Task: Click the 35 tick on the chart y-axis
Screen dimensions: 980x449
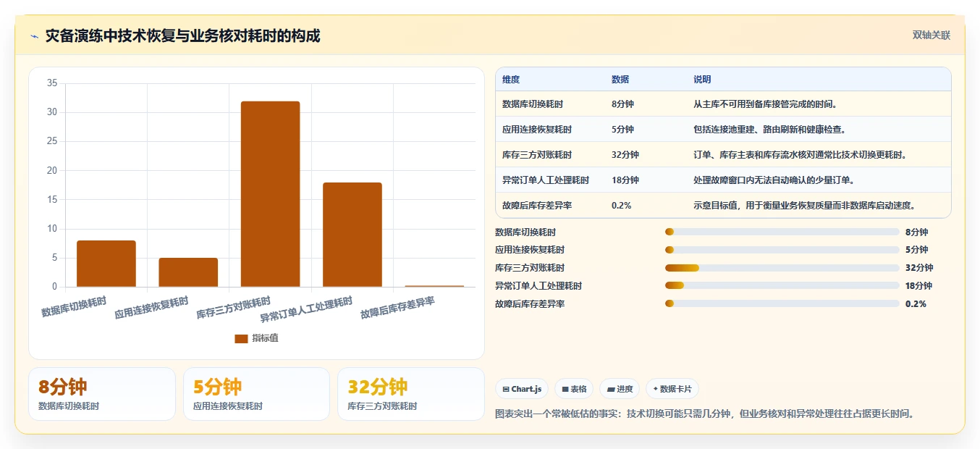Action: (x=52, y=83)
